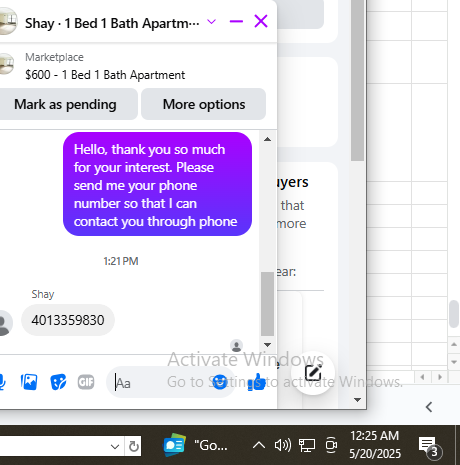Click chat scrollbar up arrow
The image size is (460, 465).
[x=267, y=139]
